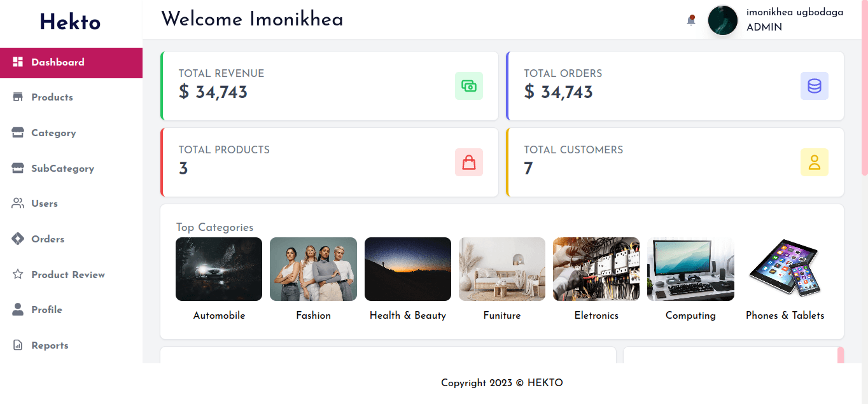868x404 pixels.
Task: Click the Users people icon in sidebar
Action: [18, 204]
